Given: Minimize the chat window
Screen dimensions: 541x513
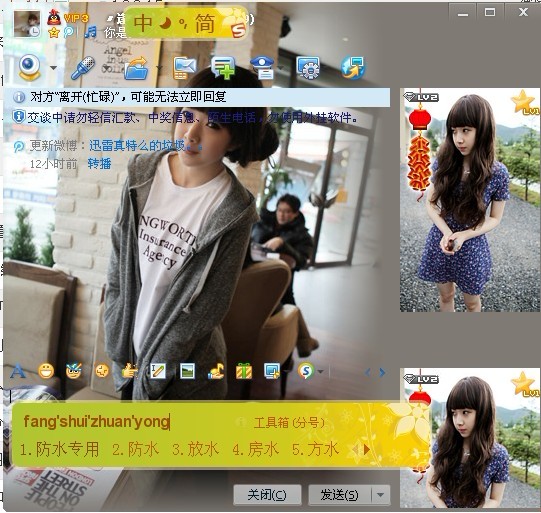Looking at the screenshot, I should (463, 14).
